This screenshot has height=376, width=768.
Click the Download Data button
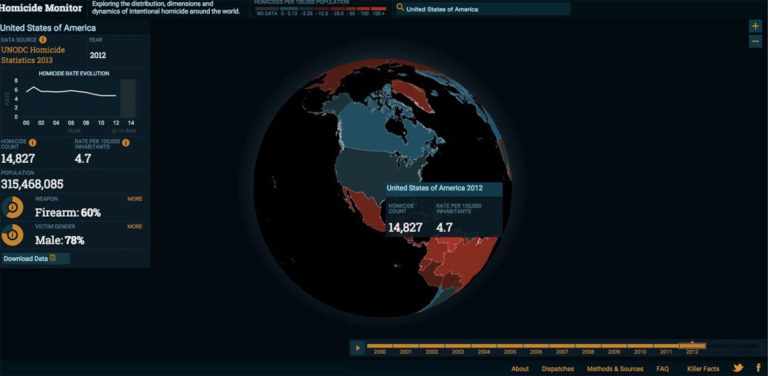(36, 258)
